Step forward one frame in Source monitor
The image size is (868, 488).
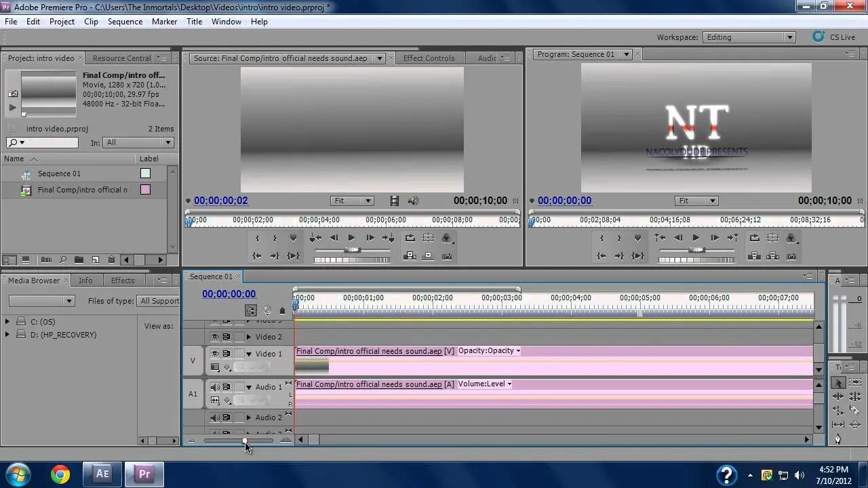point(370,238)
